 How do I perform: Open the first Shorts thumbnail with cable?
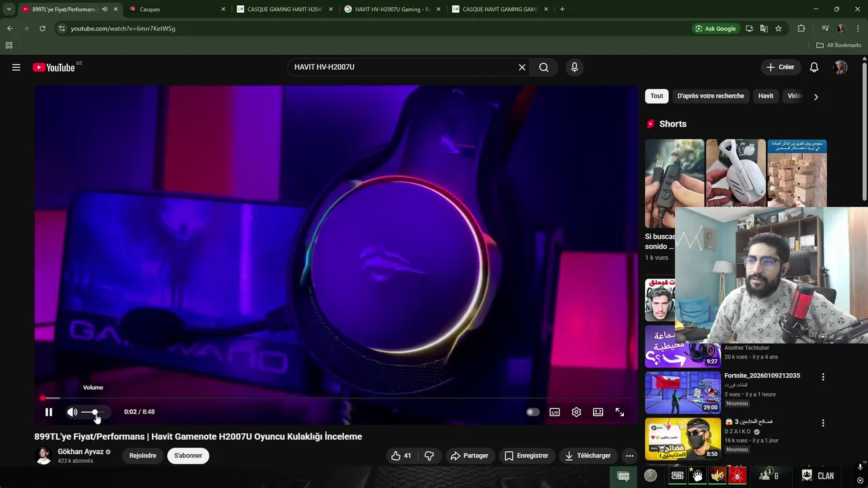click(674, 183)
